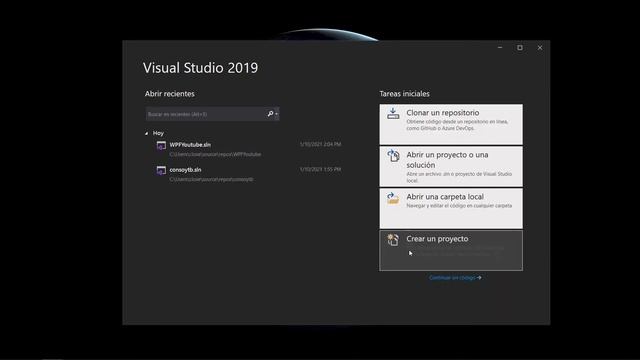This screenshot has width=640, height=360.
Task: Click the consoytb folder path text
Action: tap(211, 179)
